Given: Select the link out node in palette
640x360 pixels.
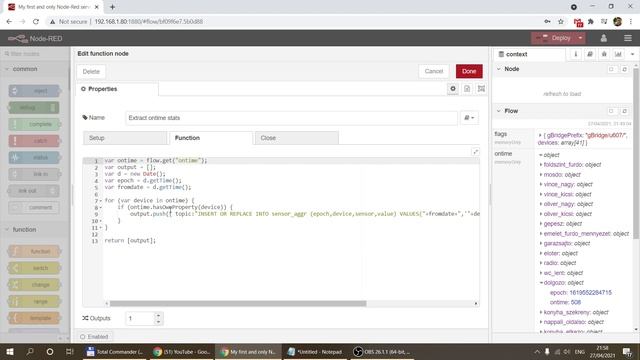Looking at the screenshot, I should tap(34, 191).
